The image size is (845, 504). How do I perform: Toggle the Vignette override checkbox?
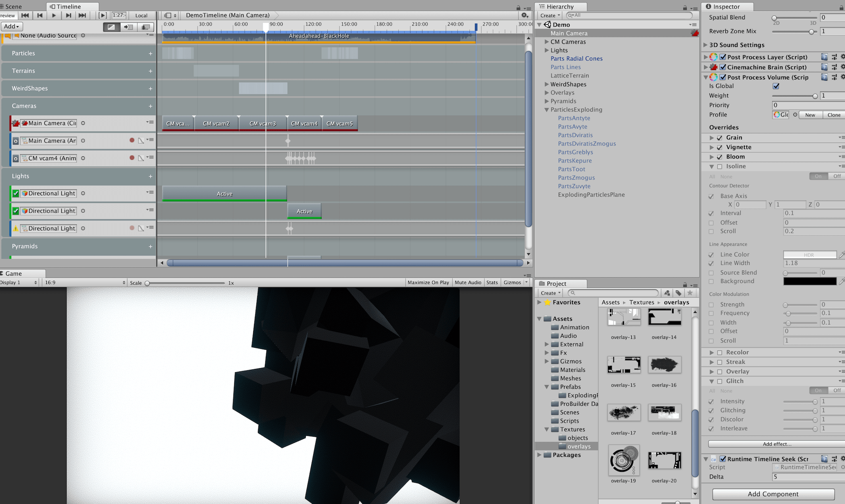[x=720, y=147]
